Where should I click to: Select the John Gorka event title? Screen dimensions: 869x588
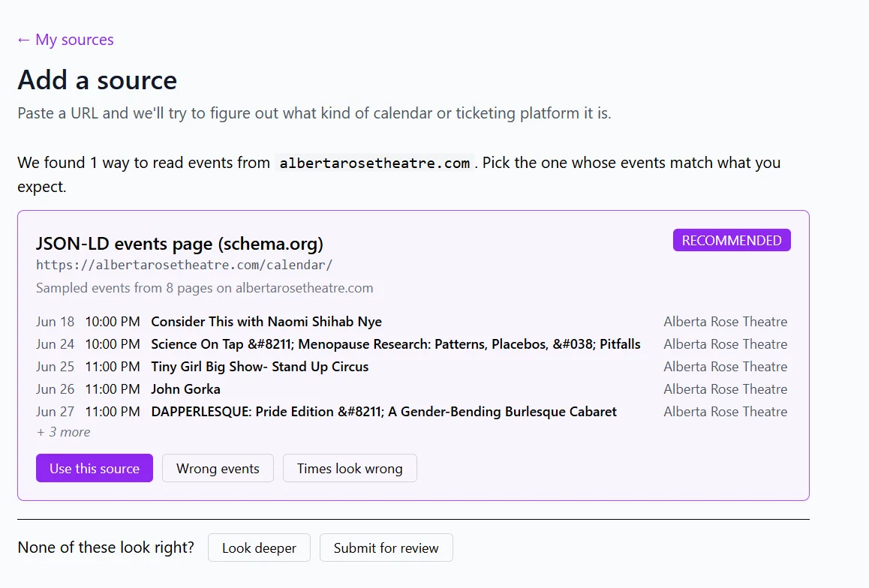tap(185, 389)
